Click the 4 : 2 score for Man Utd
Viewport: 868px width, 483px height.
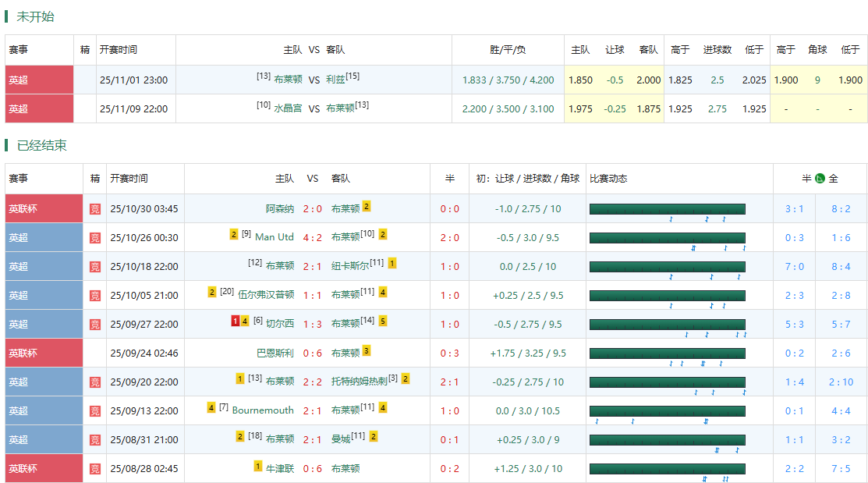coord(313,237)
